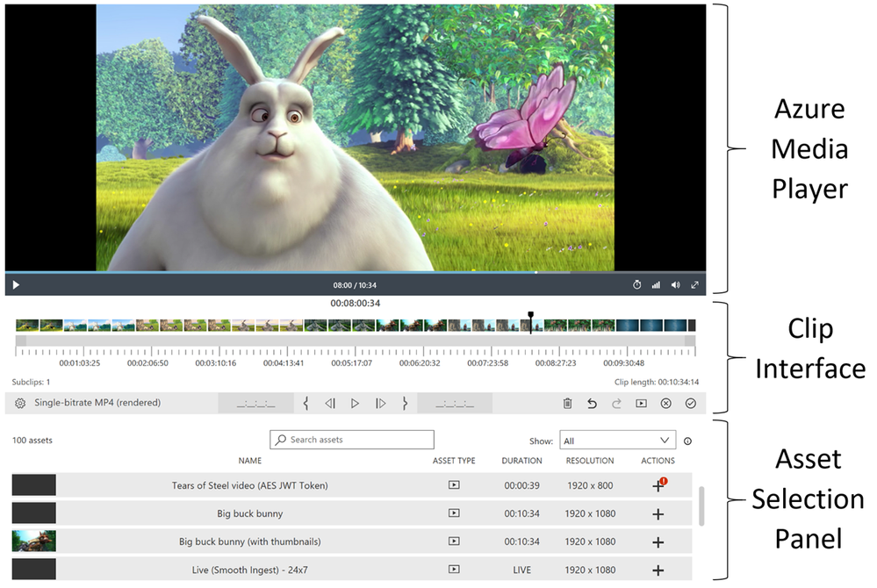Preview the clip icon
Viewport: 877px width, 588px height.
pos(641,403)
